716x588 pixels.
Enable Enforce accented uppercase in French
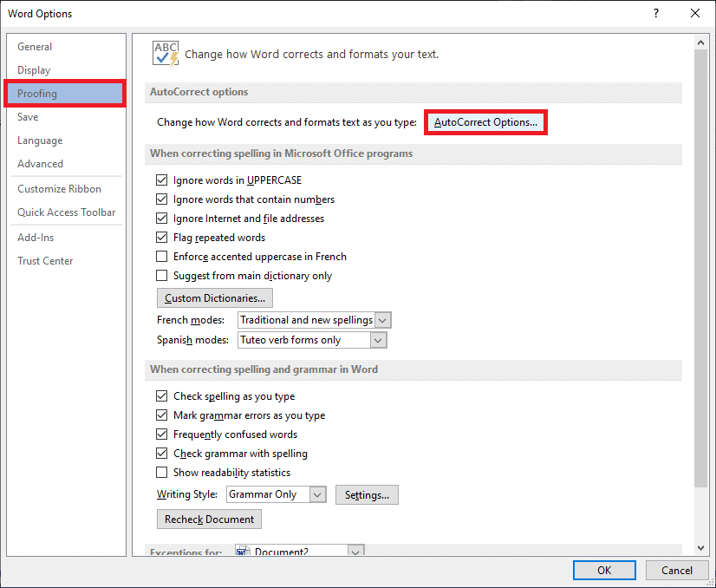[x=161, y=257]
